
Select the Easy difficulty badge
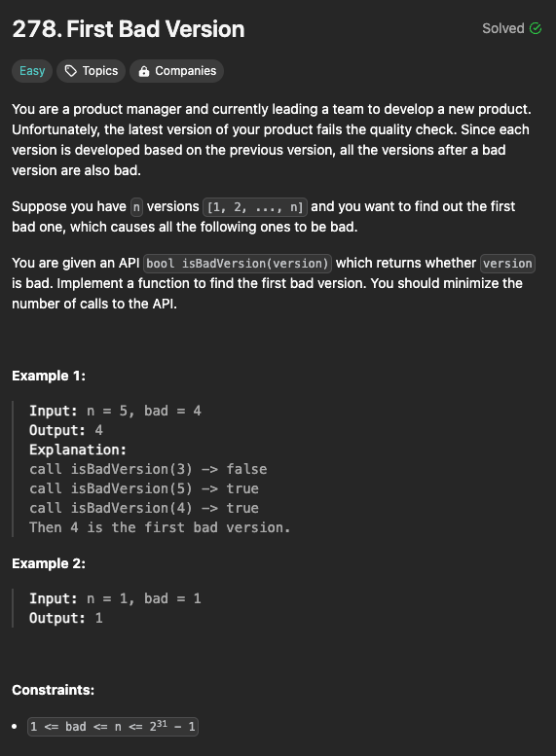click(x=32, y=71)
